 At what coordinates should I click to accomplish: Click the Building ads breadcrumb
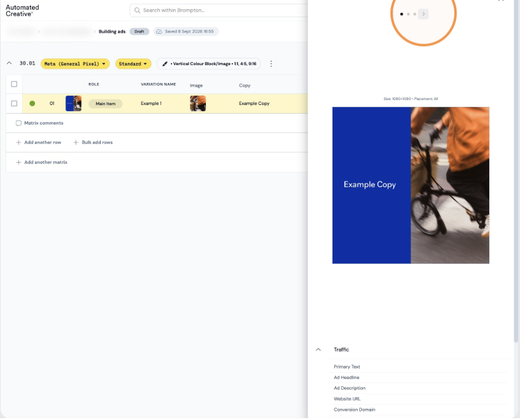pyautogui.click(x=112, y=31)
